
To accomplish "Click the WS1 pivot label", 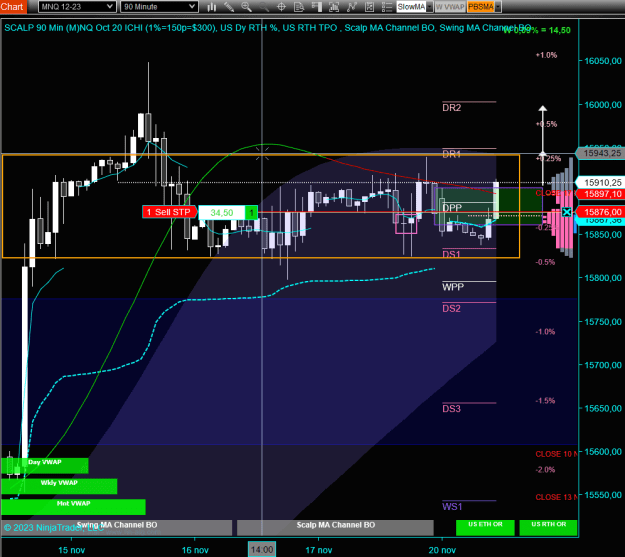I will pyautogui.click(x=452, y=507).
